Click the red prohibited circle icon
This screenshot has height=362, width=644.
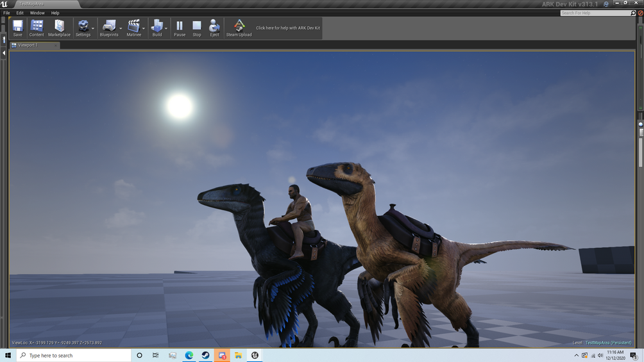point(640,13)
